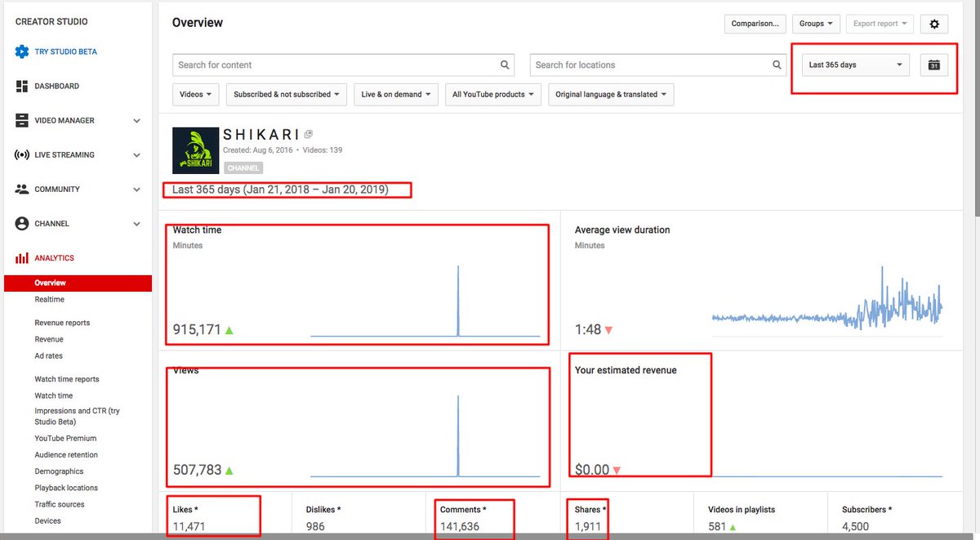Open the Traffic sources report
Image resolution: width=980 pixels, height=540 pixels.
pyautogui.click(x=60, y=504)
